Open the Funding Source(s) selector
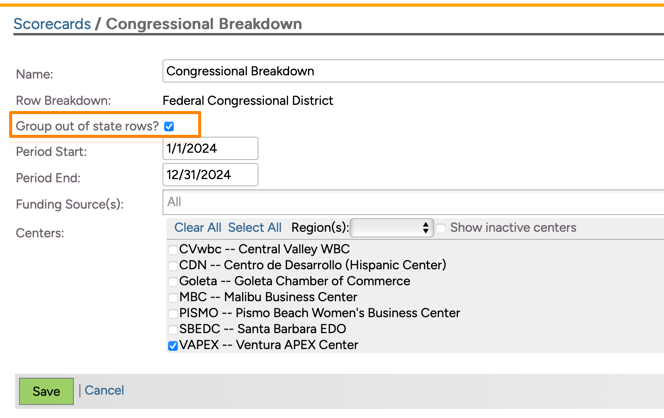Screen dimensions: 664x418 click(x=412, y=202)
